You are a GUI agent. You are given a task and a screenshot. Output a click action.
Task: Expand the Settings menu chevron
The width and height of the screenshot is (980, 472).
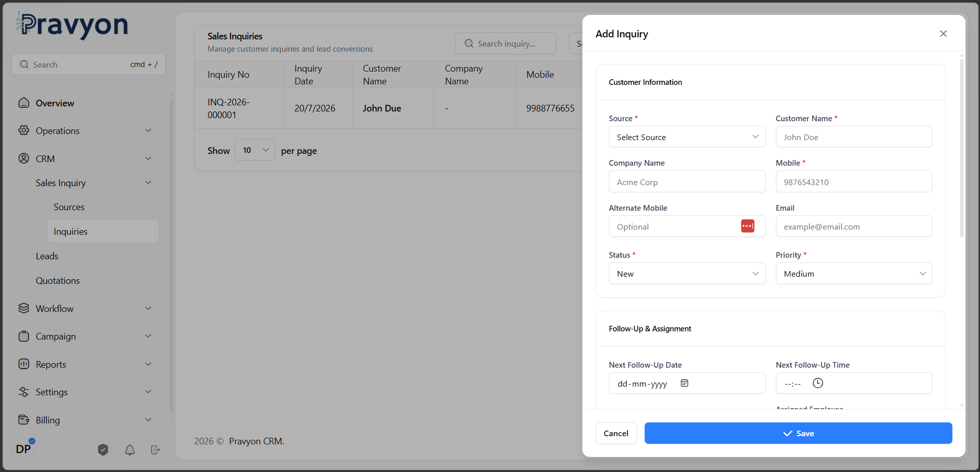148,392
